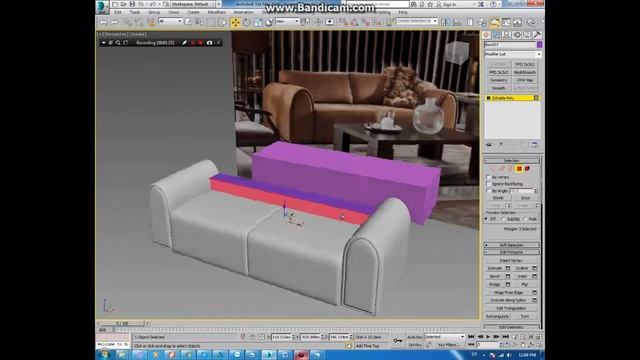Open the selection filter All dropdown

[170, 21]
